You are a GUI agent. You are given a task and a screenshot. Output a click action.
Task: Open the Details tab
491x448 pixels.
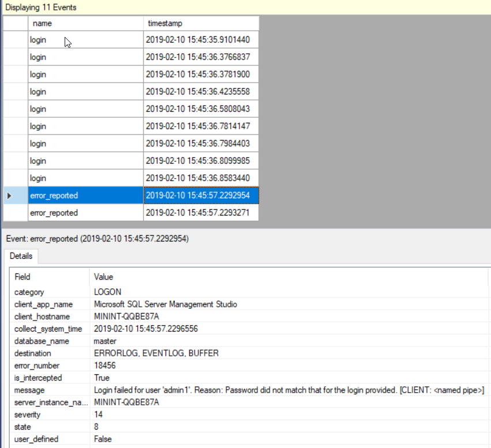click(x=21, y=256)
